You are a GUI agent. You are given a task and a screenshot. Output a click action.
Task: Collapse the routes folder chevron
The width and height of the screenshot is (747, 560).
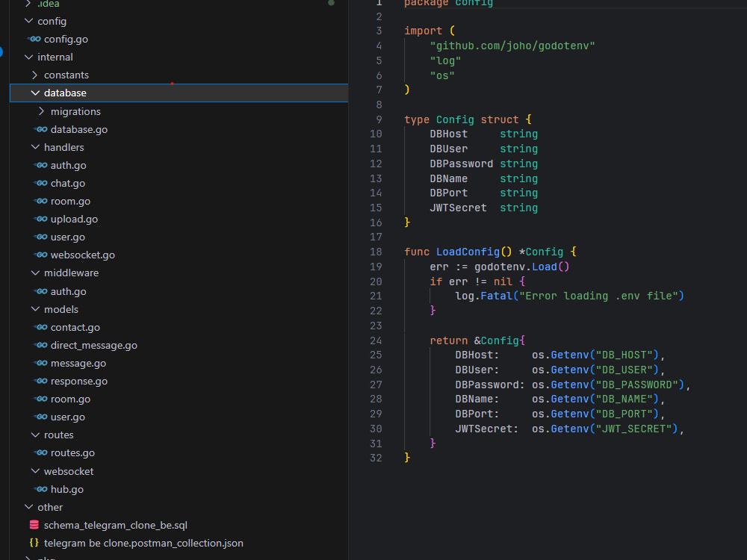(35, 435)
